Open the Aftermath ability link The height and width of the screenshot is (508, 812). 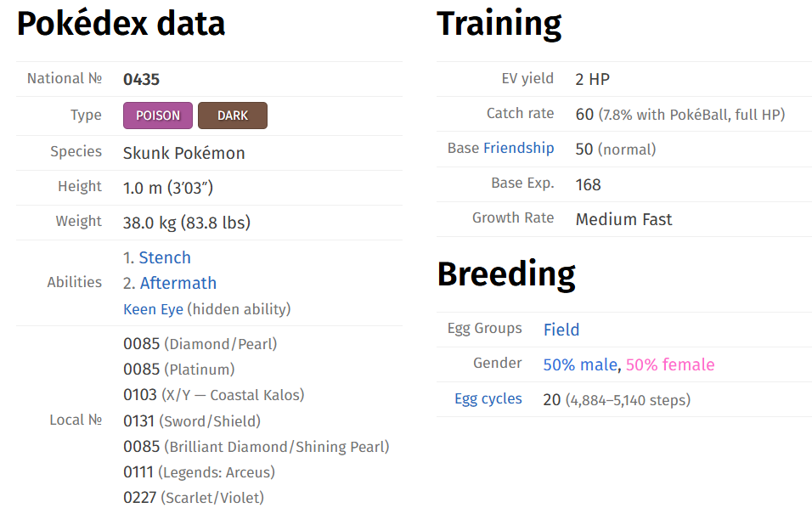[178, 283]
